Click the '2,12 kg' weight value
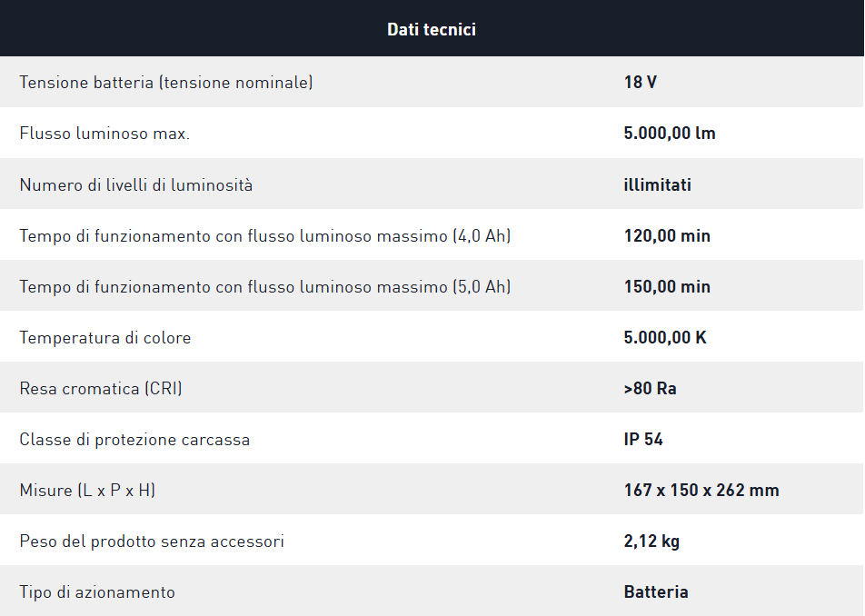865x616 pixels. (651, 541)
